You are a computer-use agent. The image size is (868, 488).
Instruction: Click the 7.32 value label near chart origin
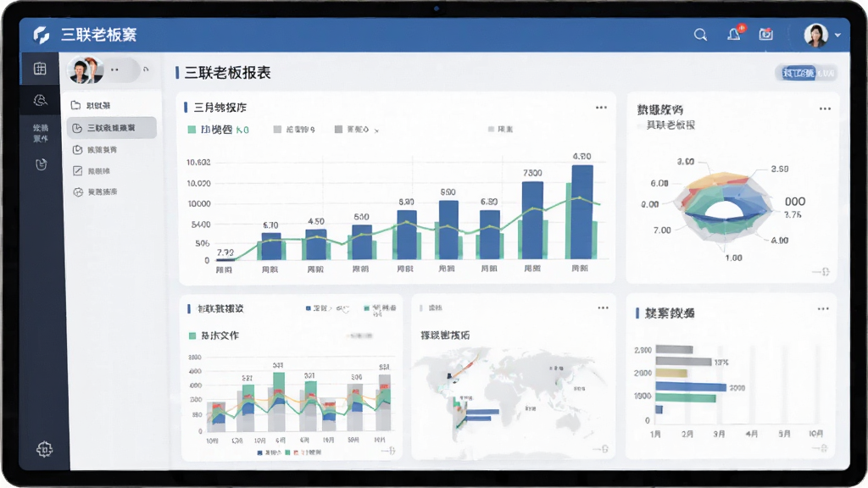pos(225,252)
